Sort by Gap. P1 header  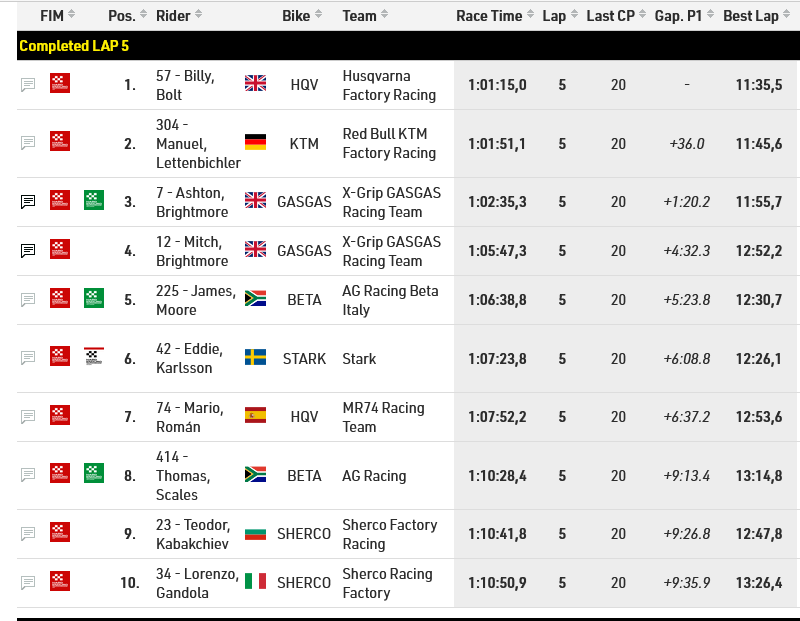[684, 16]
